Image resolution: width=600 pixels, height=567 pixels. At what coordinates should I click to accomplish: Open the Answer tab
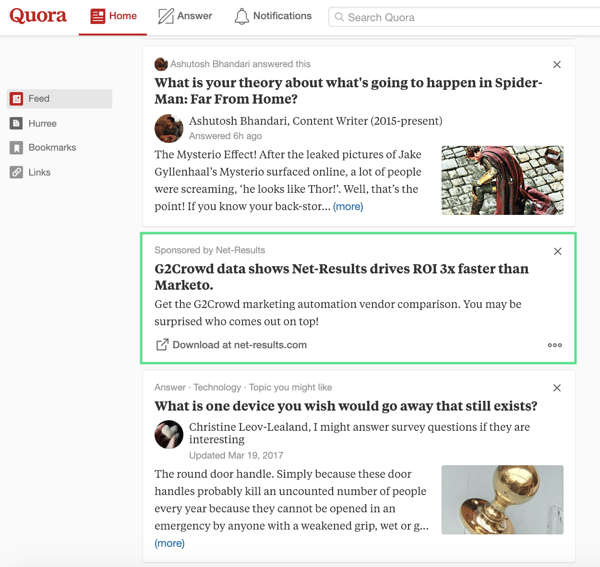pyautogui.click(x=185, y=16)
